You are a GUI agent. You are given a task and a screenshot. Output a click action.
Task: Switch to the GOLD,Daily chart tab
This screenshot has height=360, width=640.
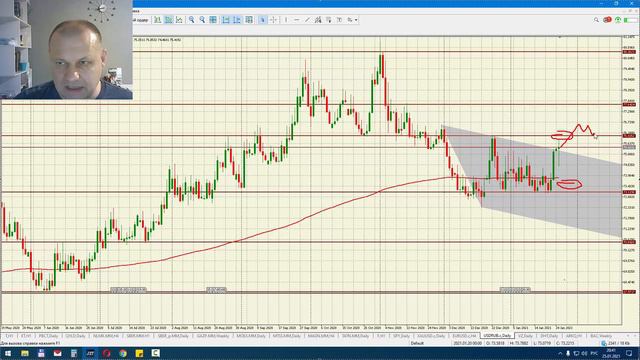(x=76, y=336)
